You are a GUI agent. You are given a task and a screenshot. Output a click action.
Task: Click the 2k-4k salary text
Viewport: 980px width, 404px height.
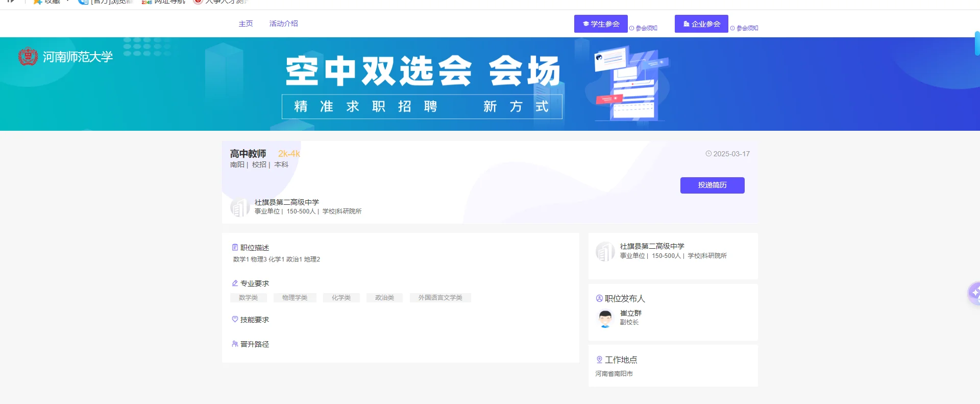coord(289,154)
